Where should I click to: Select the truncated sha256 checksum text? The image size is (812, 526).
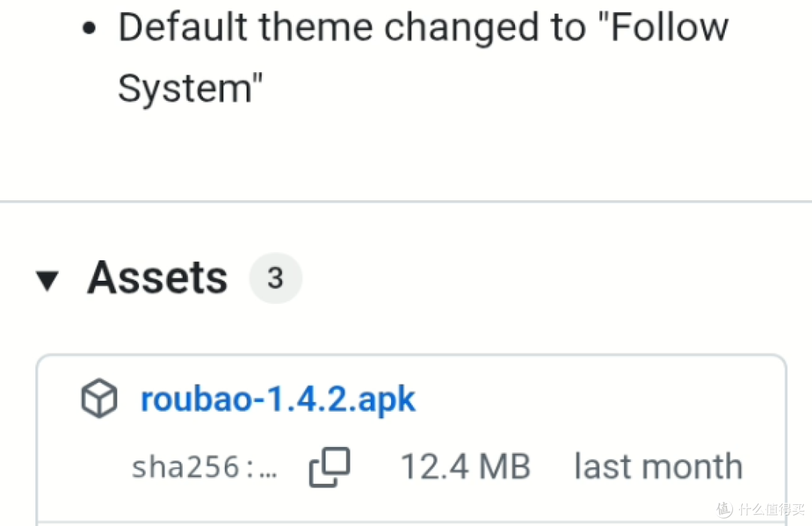[x=205, y=467]
